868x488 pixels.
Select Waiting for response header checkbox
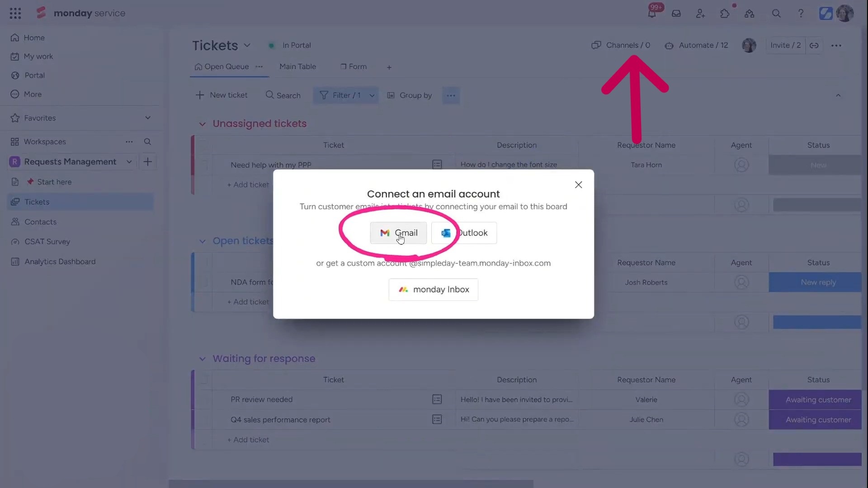click(203, 380)
